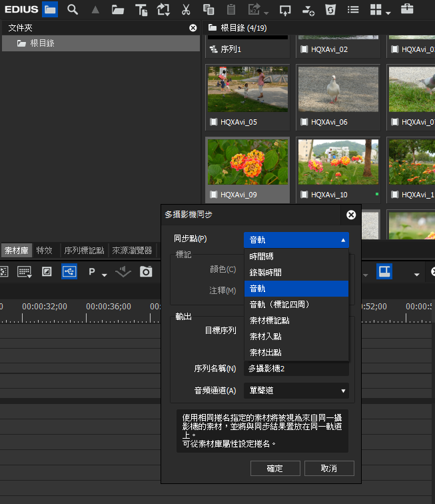This screenshot has width=435, height=504.
Task: Choose 音軌（標記四周） option
Action: [x=296, y=305]
